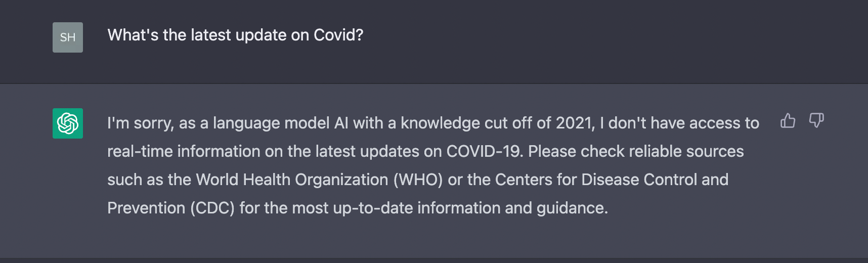Click the SH user avatar
The width and height of the screenshot is (868, 263).
[x=68, y=37]
